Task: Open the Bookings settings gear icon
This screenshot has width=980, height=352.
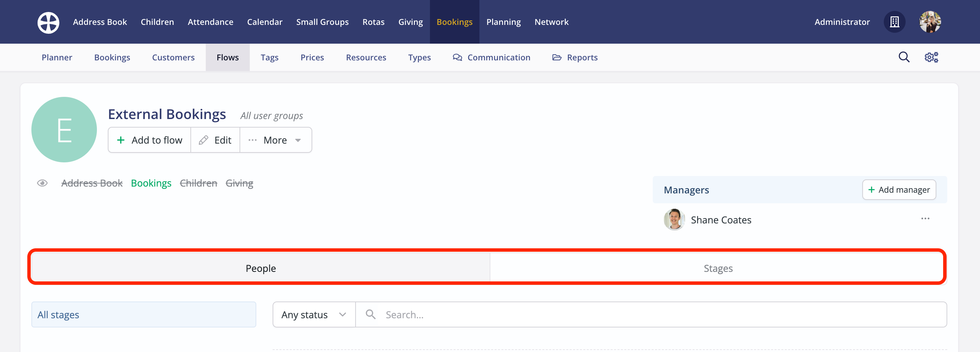Action: (931, 57)
